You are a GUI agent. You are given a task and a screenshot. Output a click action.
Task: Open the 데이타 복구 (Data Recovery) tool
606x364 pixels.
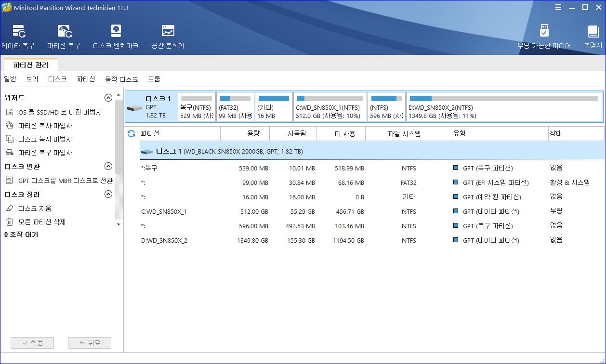click(x=18, y=38)
